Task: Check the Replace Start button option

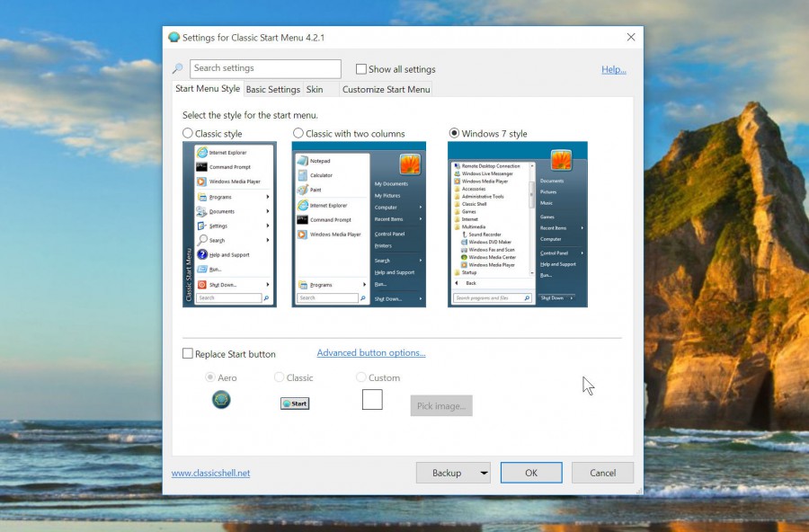Action: 188,353
